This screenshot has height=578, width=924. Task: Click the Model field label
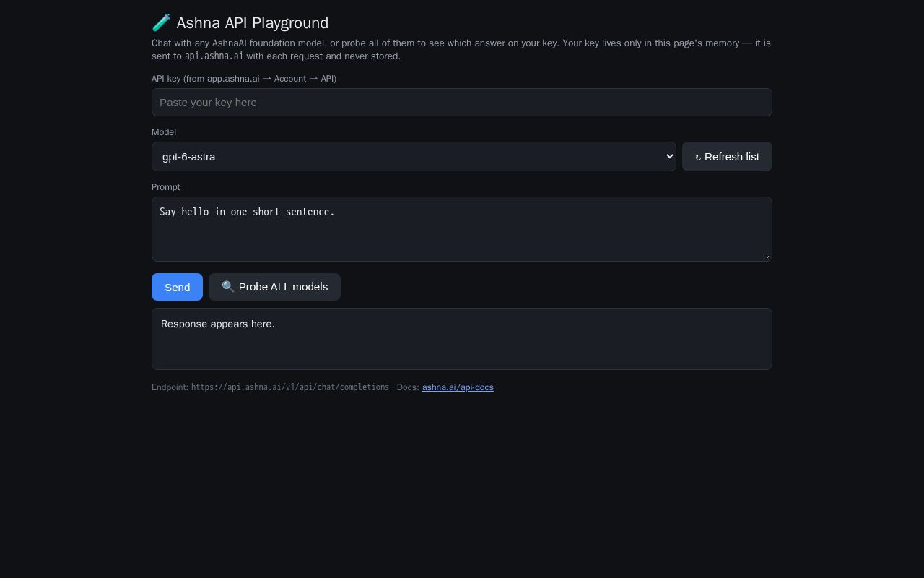pos(164,132)
